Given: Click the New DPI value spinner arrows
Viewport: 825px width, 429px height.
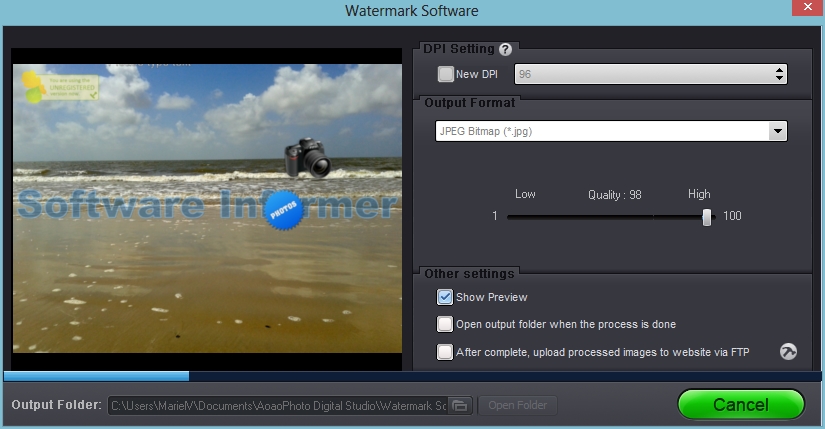Looking at the screenshot, I should 779,74.
